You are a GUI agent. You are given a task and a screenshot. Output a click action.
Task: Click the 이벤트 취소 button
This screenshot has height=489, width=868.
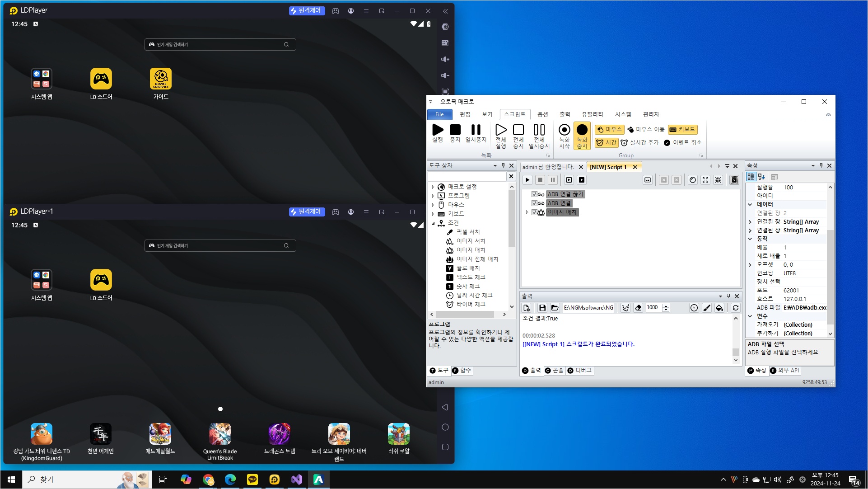click(x=683, y=142)
